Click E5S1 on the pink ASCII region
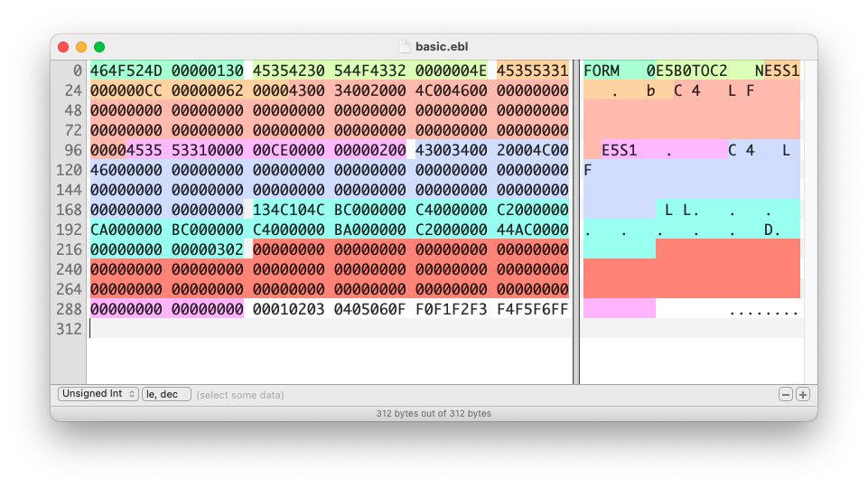The width and height of the screenshot is (868, 488). coord(620,150)
